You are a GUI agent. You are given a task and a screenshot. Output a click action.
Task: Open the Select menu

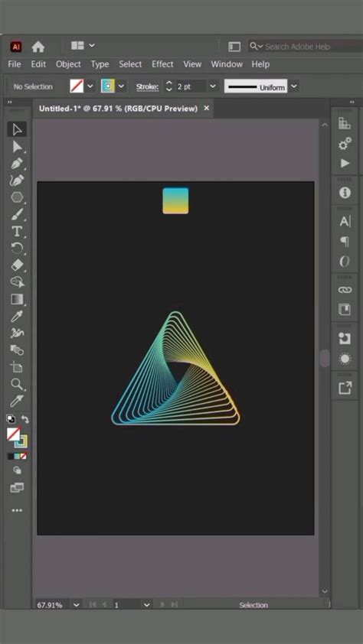(130, 64)
